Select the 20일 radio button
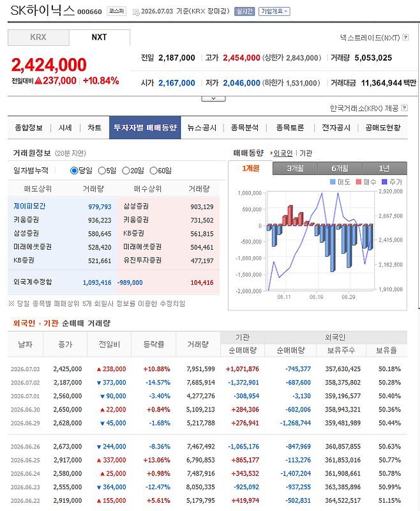The image size is (420, 511). [x=126, y=171]
